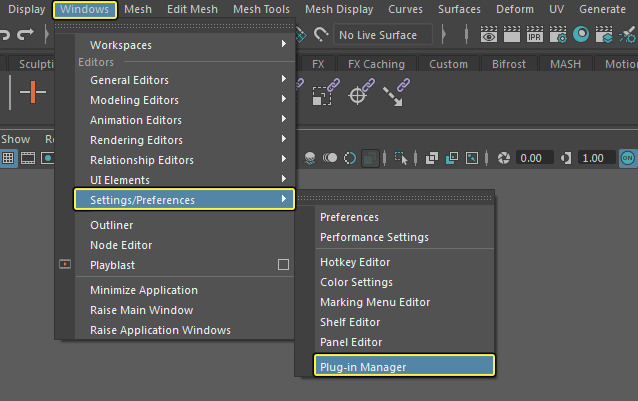Click the crosshair target shelf icon
This screenshot has height=401, width=638.
pyautogui.click(x=360, y=96)
